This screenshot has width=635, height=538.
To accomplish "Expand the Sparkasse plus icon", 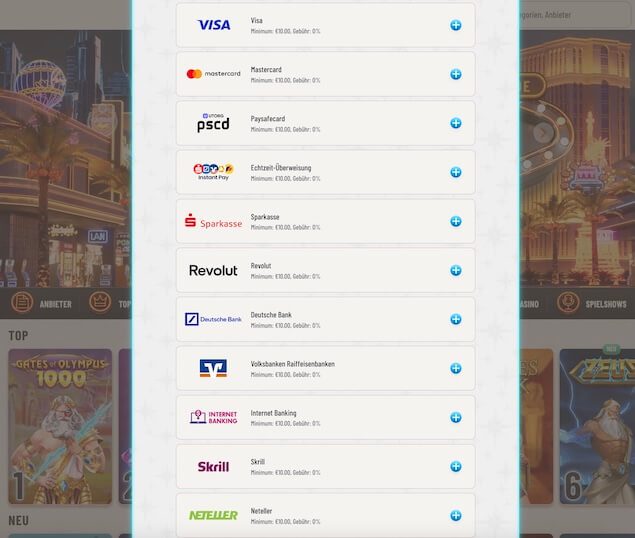I will pyautogui.click(x=456, y=221).
